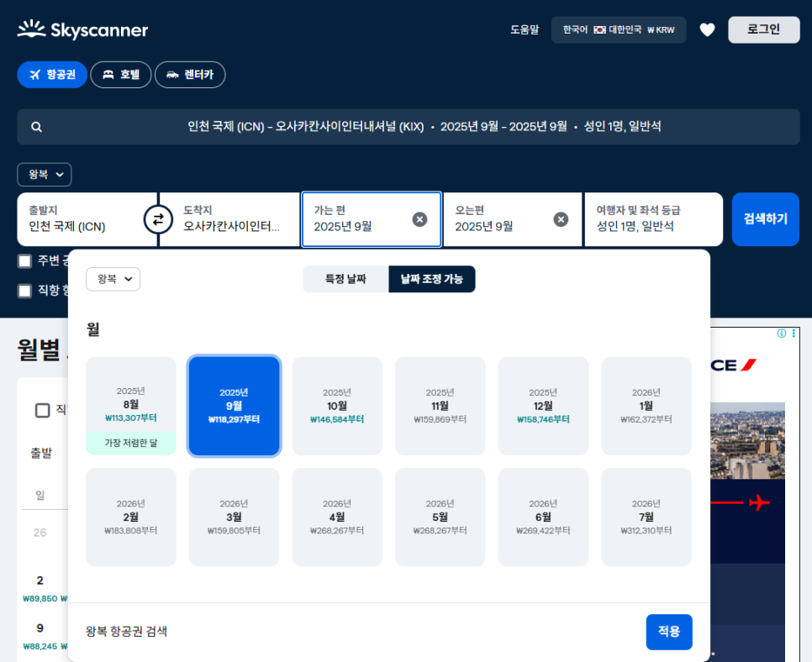Image resolution: width=812 pixels, height=662 pixels.
Task: Open the 오는편 return date field
Action: (513, 219)
